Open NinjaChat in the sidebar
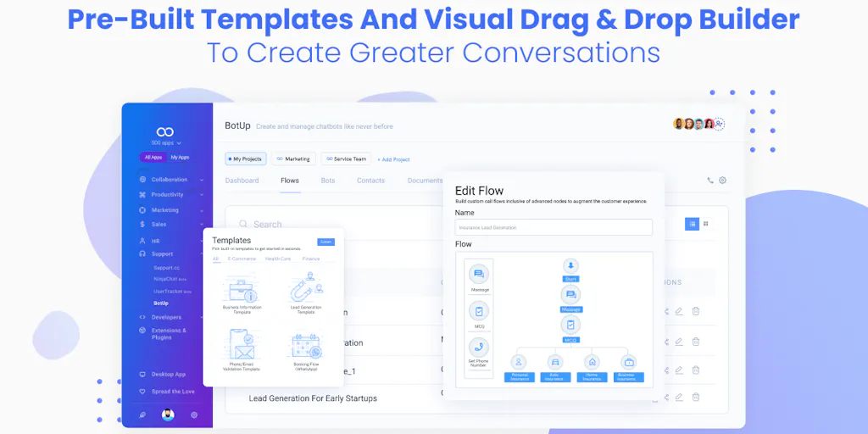868x434 pixels. (x=170, y=279)
